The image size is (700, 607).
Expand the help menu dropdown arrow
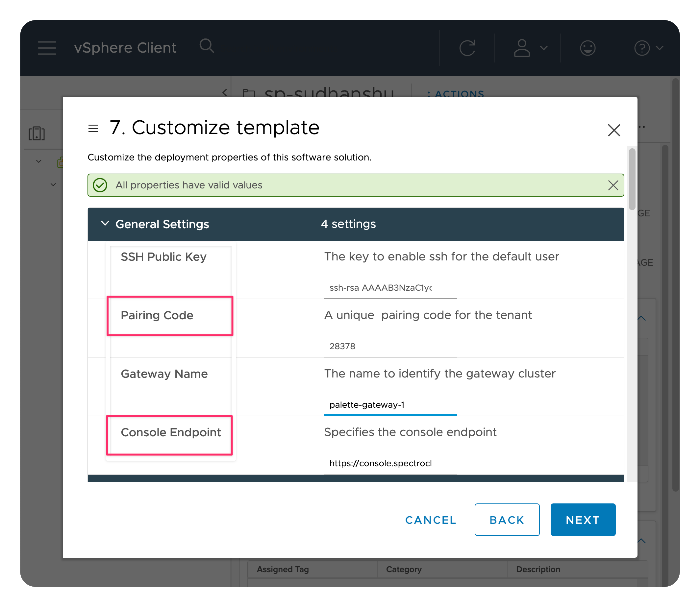[659, 48]
